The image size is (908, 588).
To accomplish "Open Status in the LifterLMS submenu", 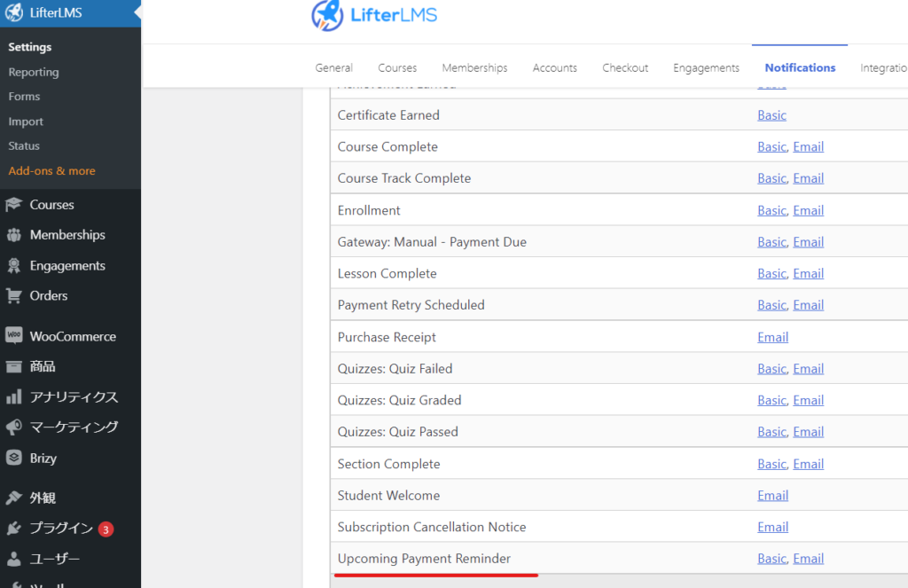I will [x=24, y=146].
